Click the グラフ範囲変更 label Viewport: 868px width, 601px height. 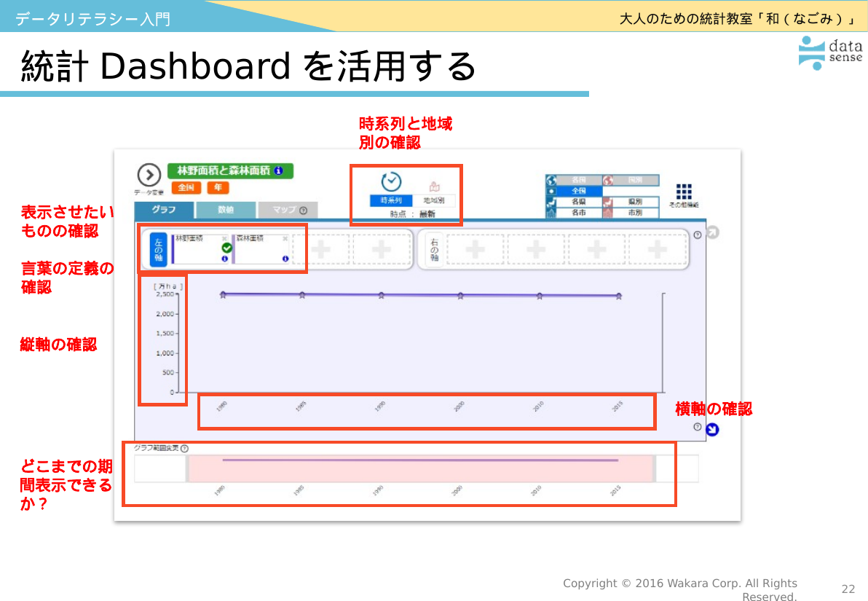pyautogui.click(x=156, y=448)
